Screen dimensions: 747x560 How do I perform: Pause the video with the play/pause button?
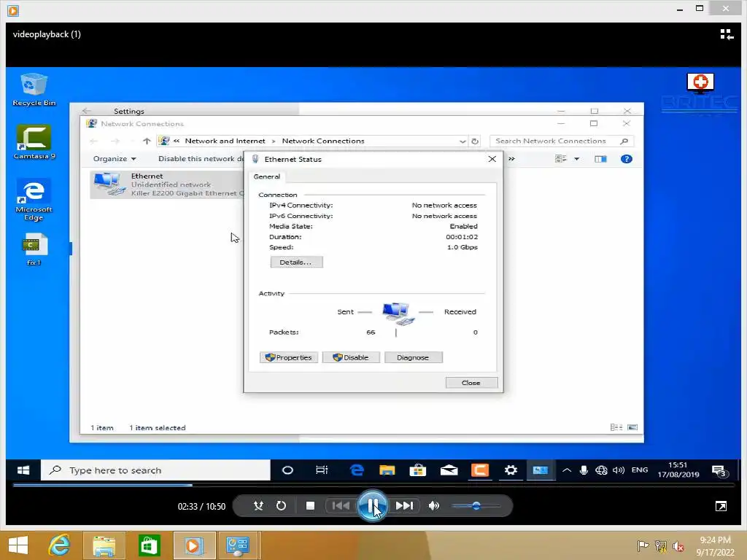373,506
